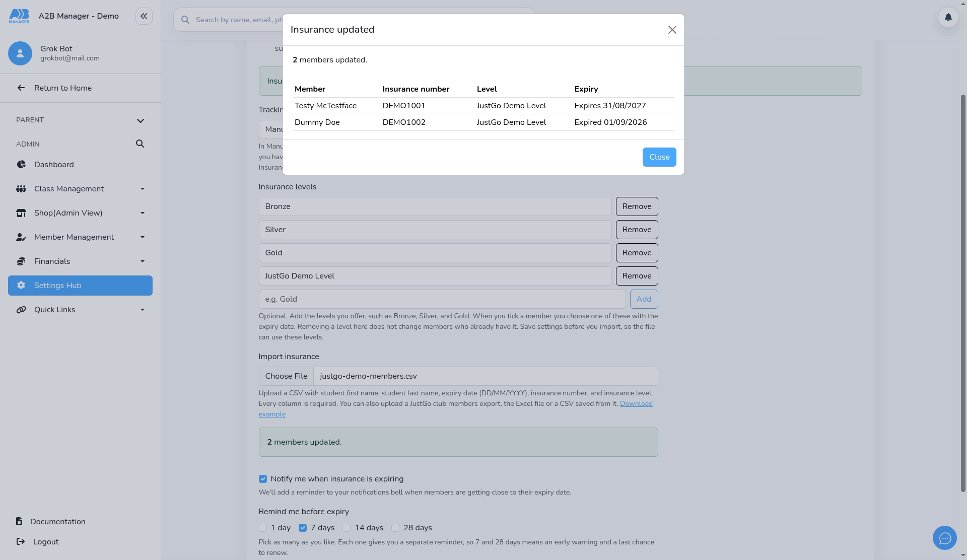The image size is (967, 560).
Task: Click the Logout icon
Action: (21, 542)
